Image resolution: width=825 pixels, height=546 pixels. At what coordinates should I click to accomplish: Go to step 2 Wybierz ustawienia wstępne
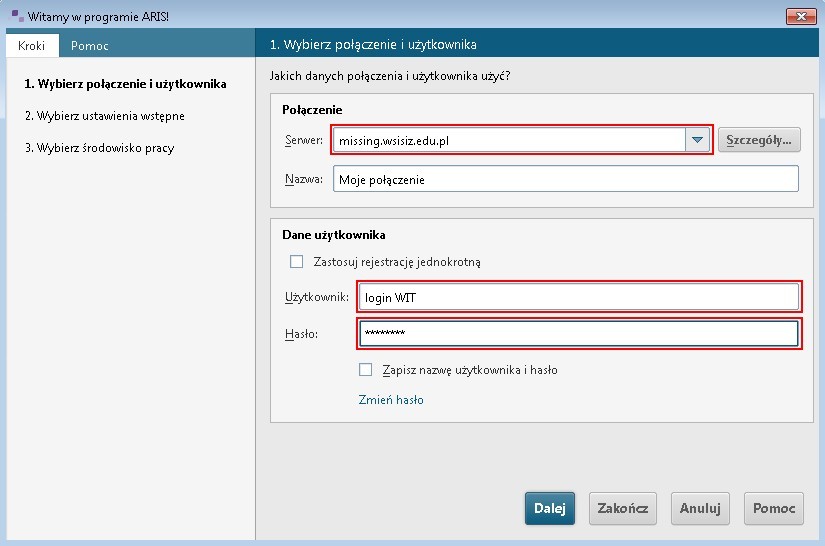pyautogui.click(x=105, y=116)
